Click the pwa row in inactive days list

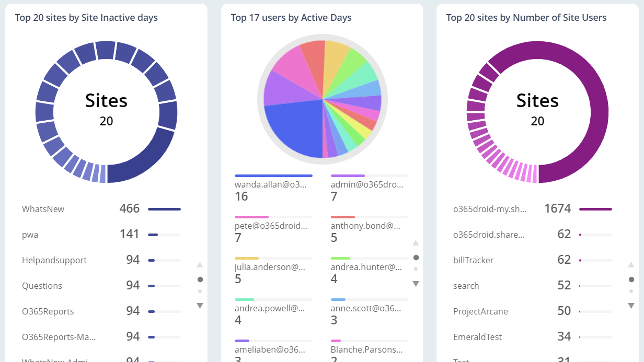(x=30, y=235)
